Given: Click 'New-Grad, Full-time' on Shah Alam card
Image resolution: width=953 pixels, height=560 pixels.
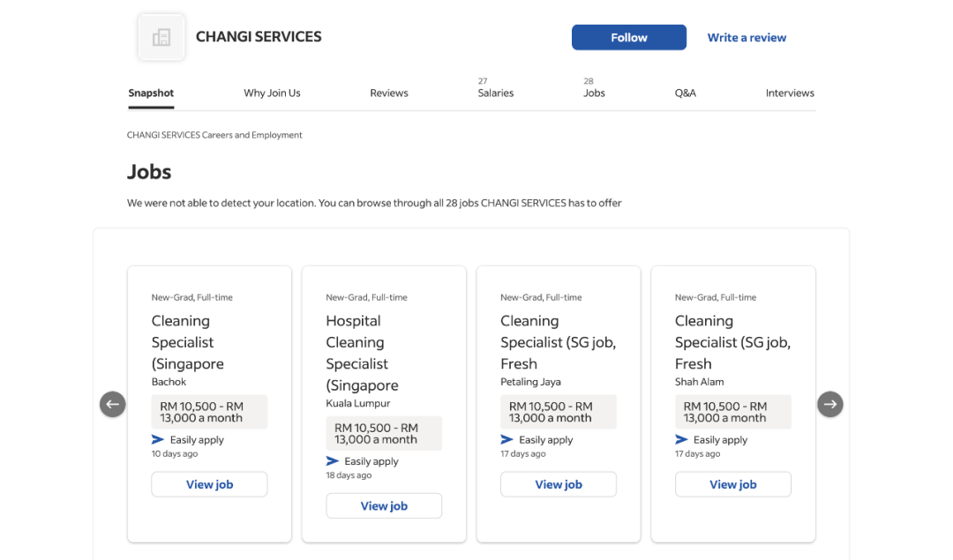Looking at the screenshot, I should pyautogui.click(x=716, y=297).
